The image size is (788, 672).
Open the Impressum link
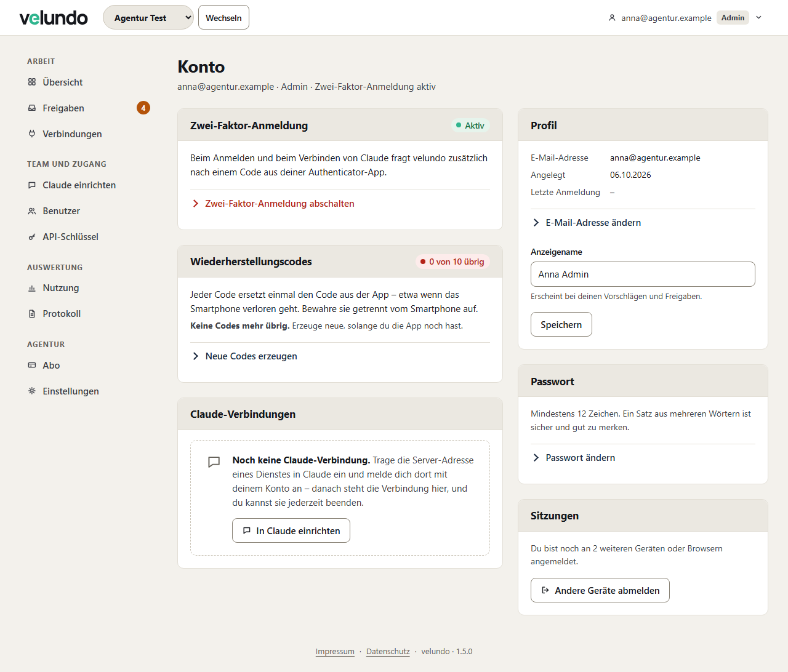[x=335, y=651]
